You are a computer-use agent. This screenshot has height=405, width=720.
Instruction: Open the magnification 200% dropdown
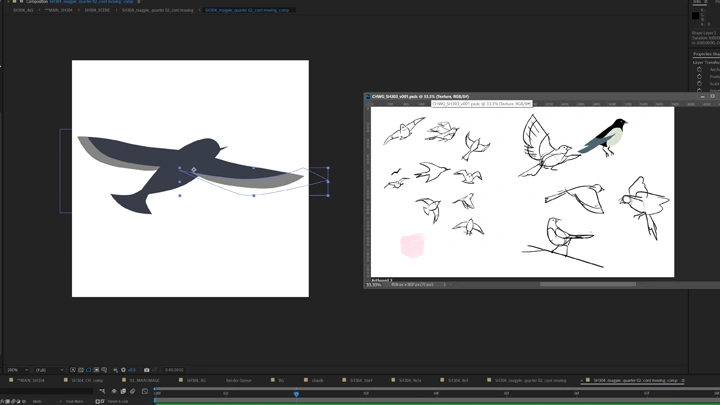pyautogui.click(x=18, y=370)
